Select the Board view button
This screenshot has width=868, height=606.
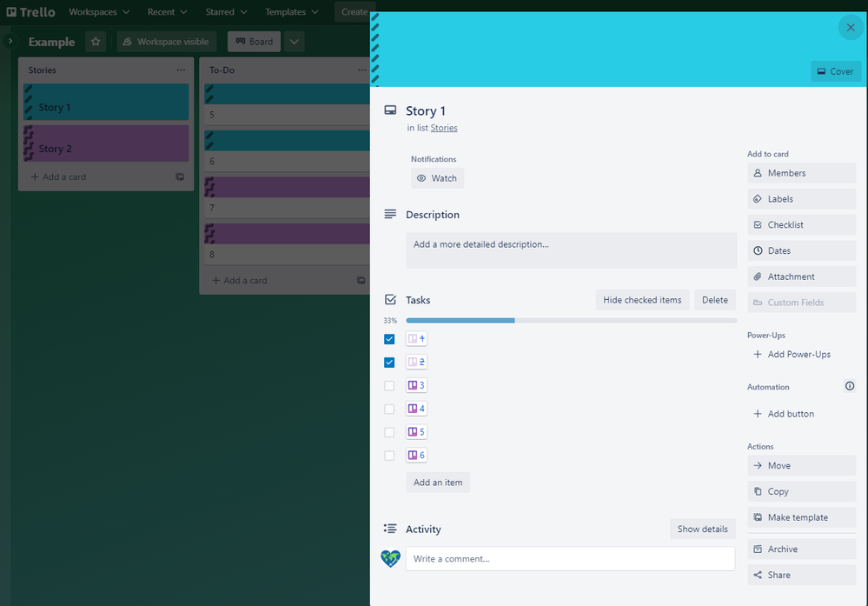coord(254,42)
